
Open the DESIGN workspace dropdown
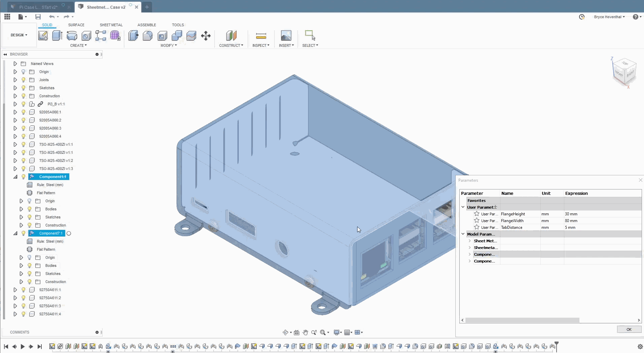click(19, 35)
